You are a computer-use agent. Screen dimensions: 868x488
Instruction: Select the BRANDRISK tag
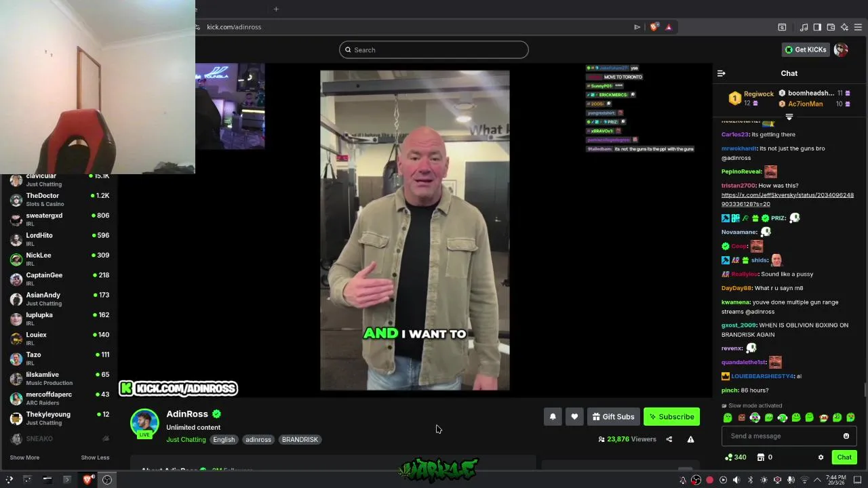[300, 439]
